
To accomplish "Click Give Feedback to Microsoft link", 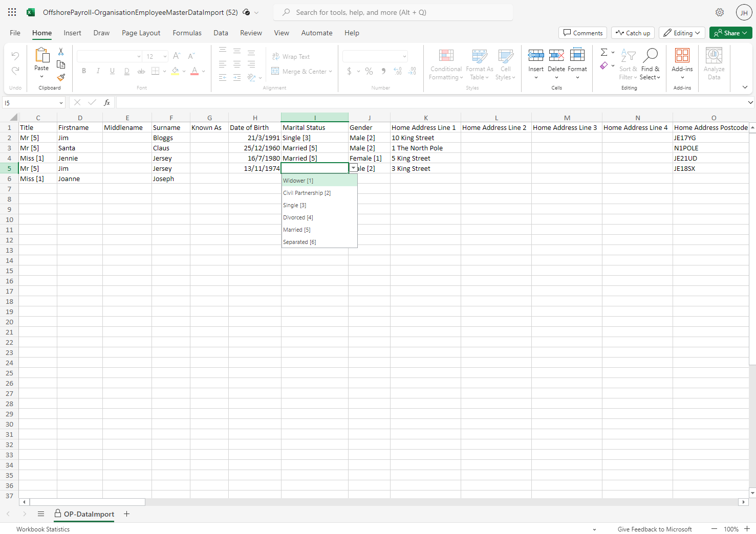I will 655,529.
